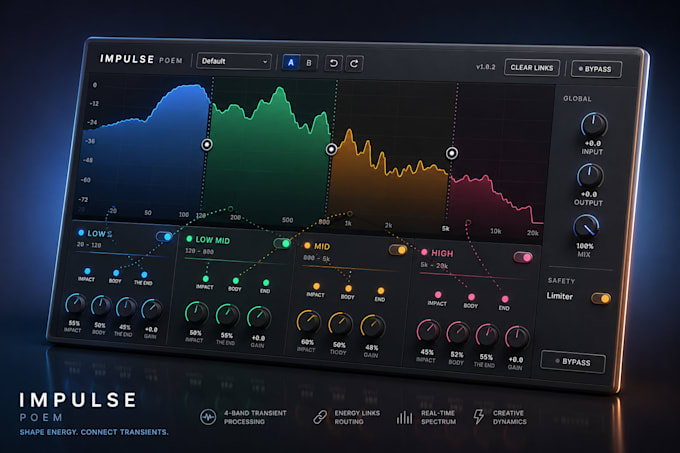Click the lightning icon beside Creative Dynamics
Image resolution: width=680 pixels, height=453 pixels.
coord(479,417)
